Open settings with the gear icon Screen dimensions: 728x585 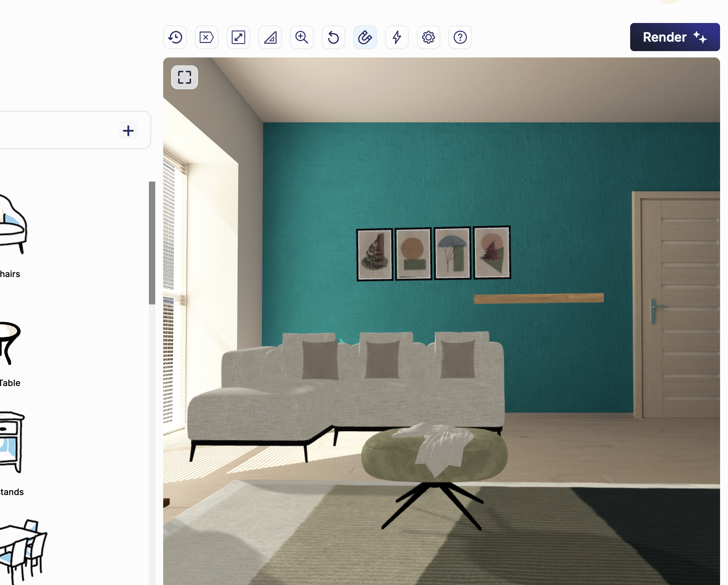(x=429, y=37)
